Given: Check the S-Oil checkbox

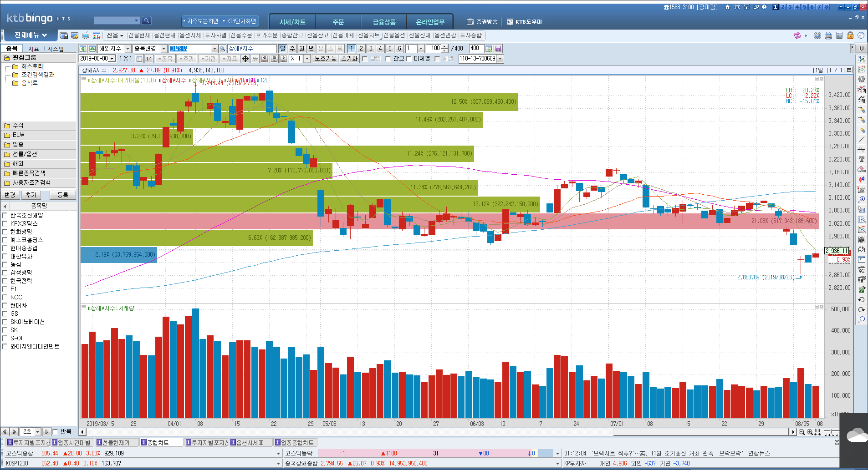Looking at the screenshot, I should click(x=5, y=338).
